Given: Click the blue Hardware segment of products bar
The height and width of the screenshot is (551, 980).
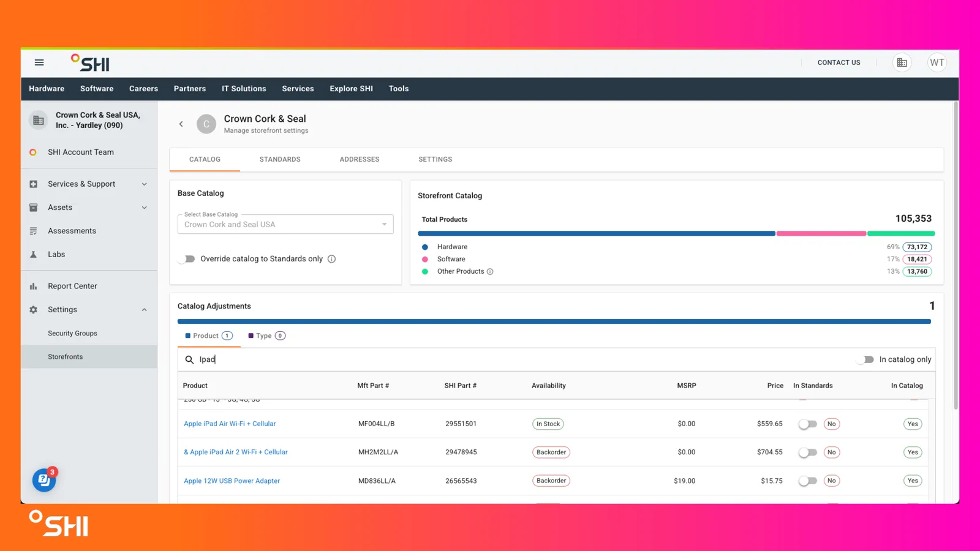Looking at the screenshot, I should tap(597, 234).
